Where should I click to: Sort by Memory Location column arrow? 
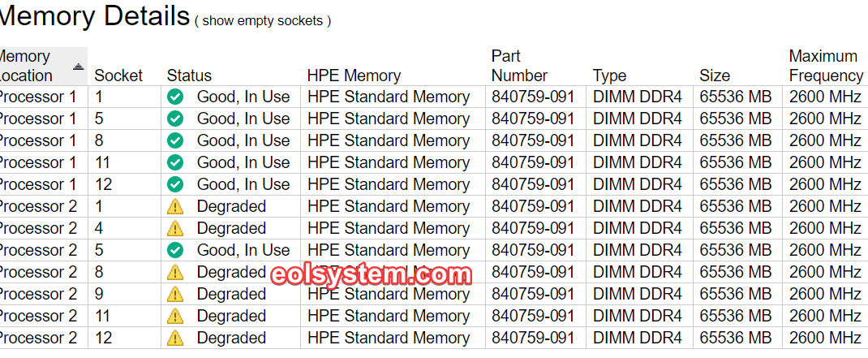coord(79,67)
